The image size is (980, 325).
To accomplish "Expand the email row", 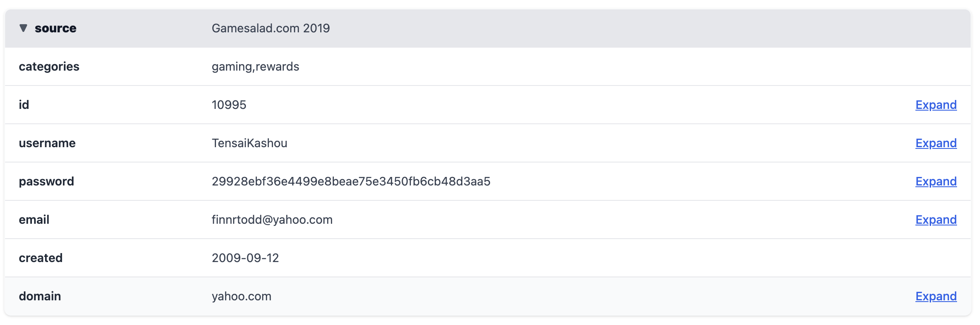I will [936, 220].
